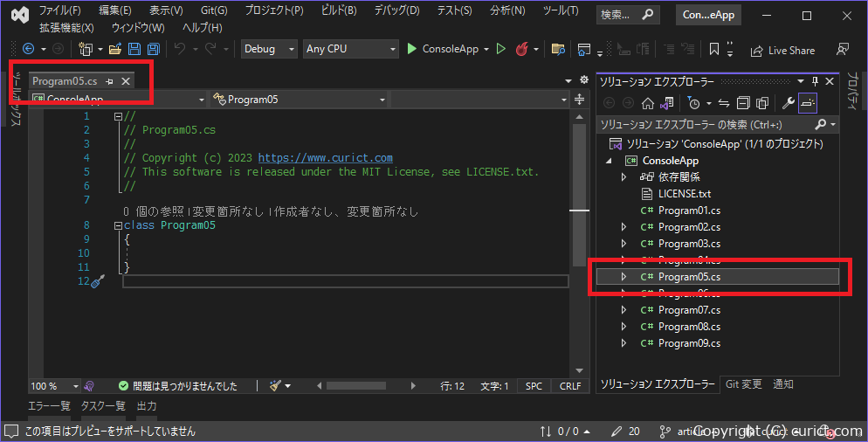Open the デバッグ(D) menu
Viewport: 868px width, 442px height.
point(397,10)
